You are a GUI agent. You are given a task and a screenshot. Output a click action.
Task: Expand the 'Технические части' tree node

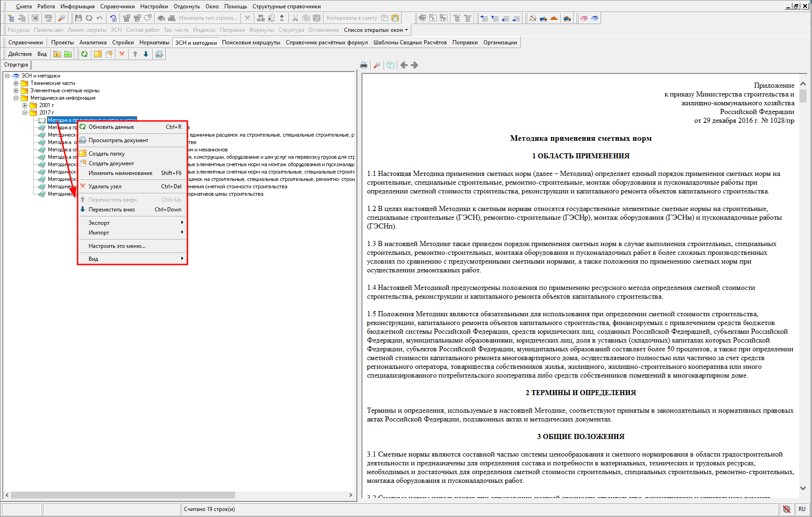click(16, 83)
